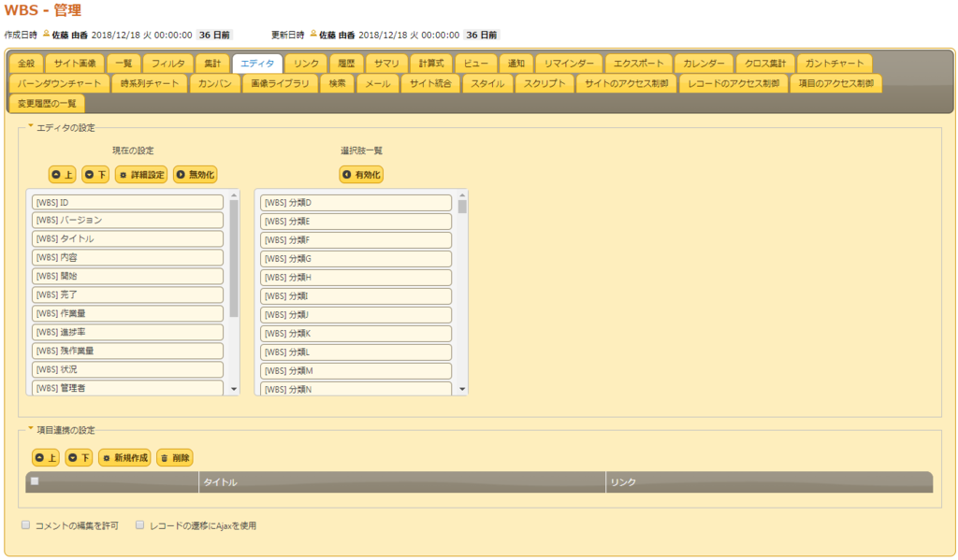Toggle the コメントの編集を許可 checkbox
Image resolution: width=958 pixels, height=560 pixels.
pyautogui.click(x=25, y=525)
